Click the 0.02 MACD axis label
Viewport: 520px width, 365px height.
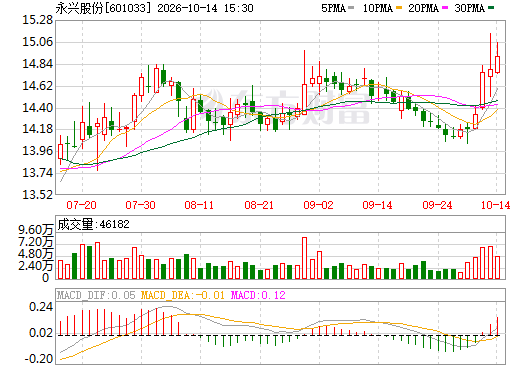click(41, 333)
